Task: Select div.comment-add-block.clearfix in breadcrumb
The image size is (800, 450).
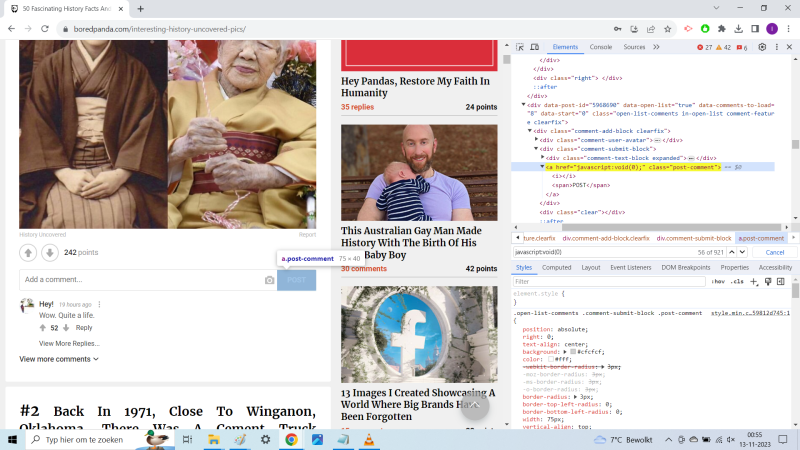Action: (x=606, y=238)
